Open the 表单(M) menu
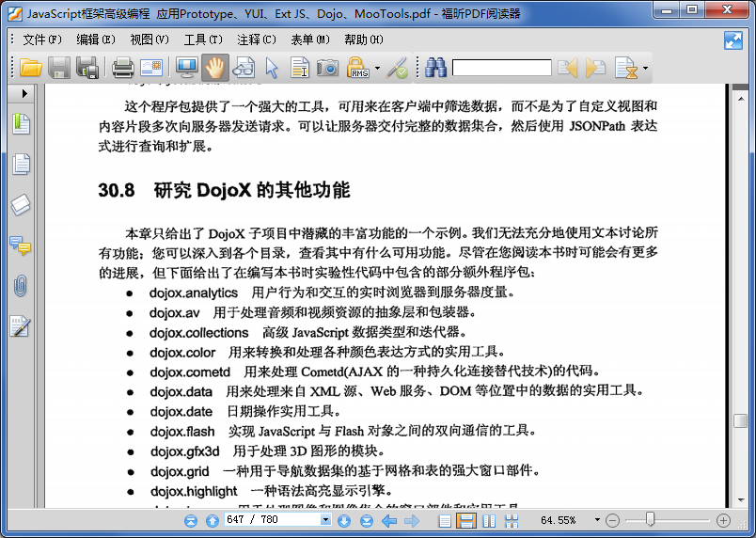The width and height of the screenshot is (756, 538). [310, 40]
